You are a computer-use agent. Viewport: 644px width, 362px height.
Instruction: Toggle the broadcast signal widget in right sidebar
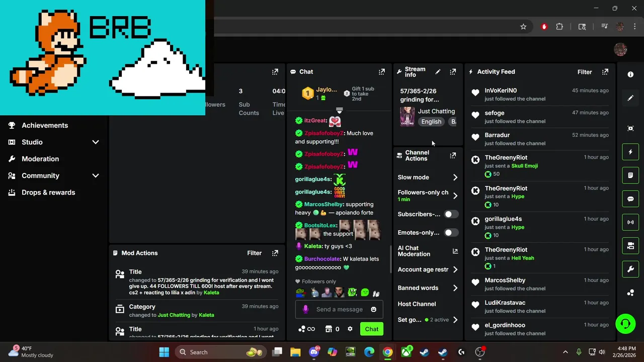point(630,222)
